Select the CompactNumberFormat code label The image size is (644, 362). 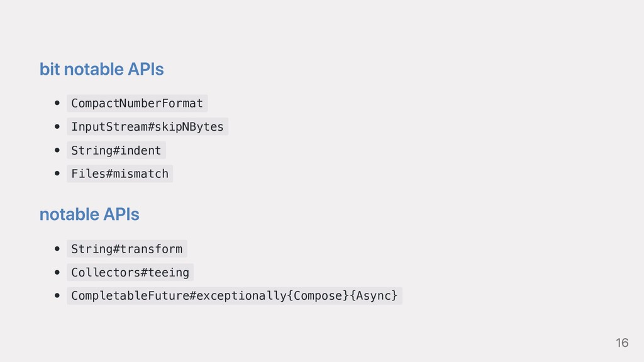click(137, 103)
